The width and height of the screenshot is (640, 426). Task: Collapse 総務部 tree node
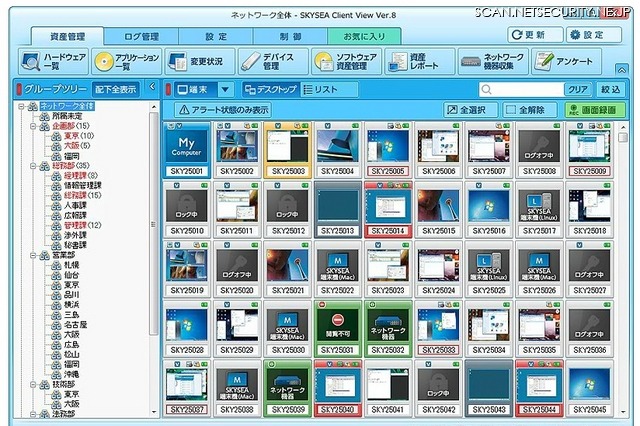point(33,166)
